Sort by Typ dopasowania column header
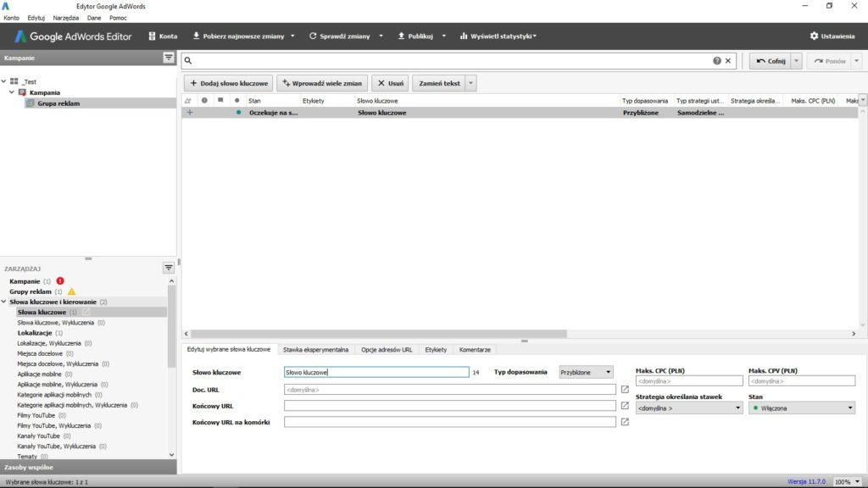868x488 pixels. click(x=645, y=101)
